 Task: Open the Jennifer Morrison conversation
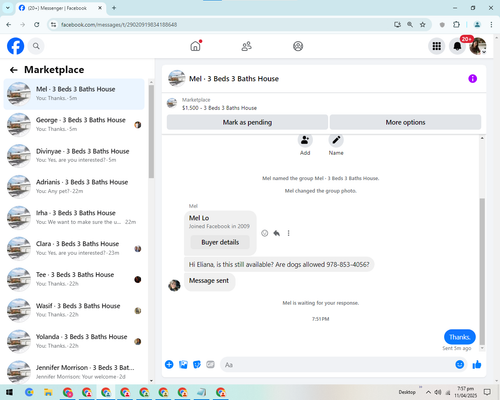74,372
